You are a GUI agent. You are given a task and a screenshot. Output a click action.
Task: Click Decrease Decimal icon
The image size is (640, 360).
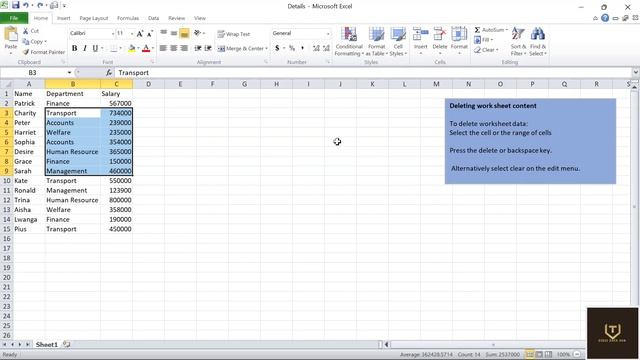327,49
